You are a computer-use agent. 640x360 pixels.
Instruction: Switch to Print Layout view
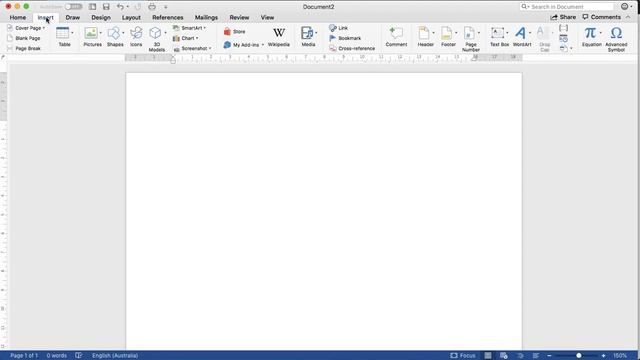[x=488, y=356]
